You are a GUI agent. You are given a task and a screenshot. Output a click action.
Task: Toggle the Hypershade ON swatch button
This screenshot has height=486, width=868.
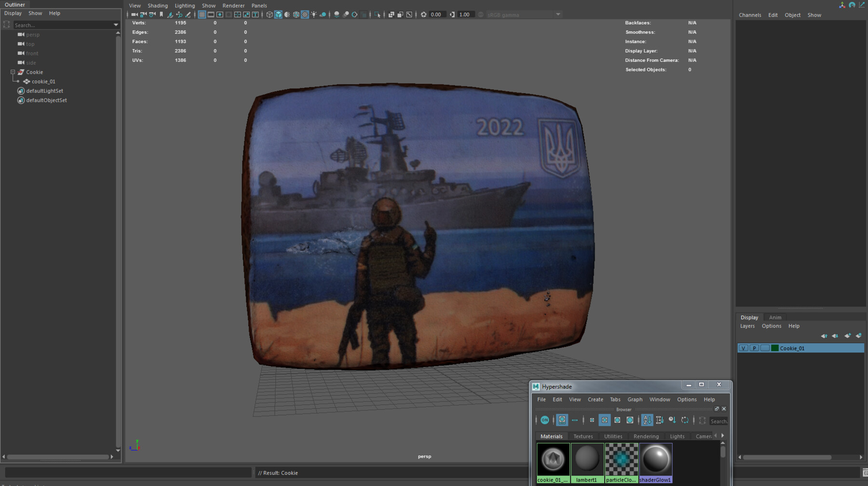(x=544, y=420)
